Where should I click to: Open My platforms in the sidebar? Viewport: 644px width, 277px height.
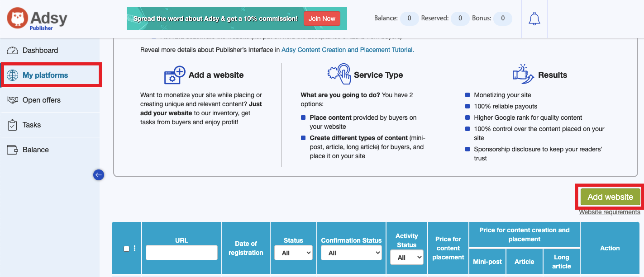pos(45,75)
